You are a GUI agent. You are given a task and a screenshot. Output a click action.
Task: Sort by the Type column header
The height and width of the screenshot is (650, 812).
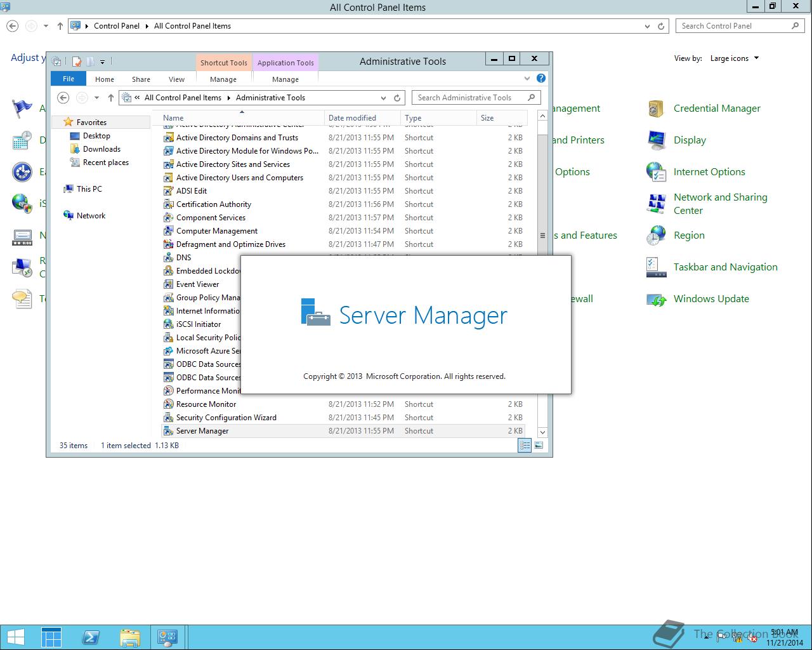tap(438, 118)
